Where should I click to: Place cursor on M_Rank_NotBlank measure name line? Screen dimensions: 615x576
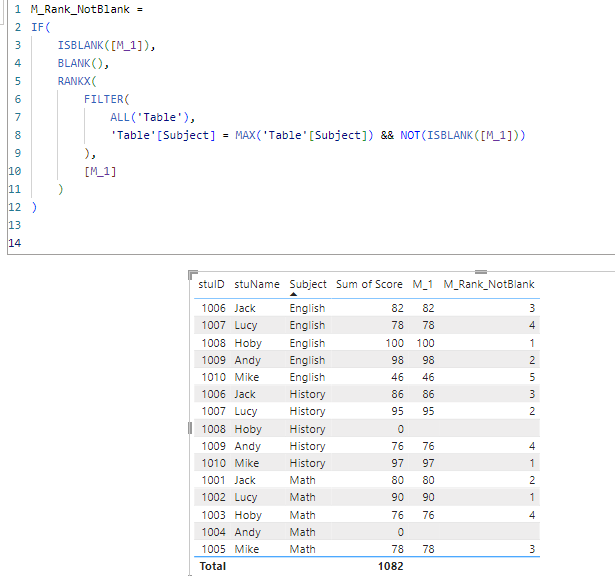point(87,9)
